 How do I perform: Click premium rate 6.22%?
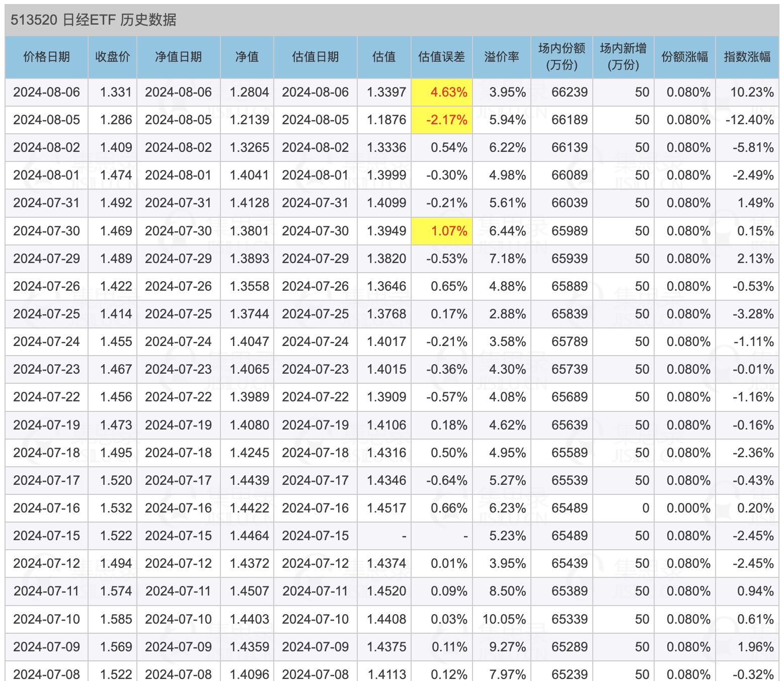[507, 148]
